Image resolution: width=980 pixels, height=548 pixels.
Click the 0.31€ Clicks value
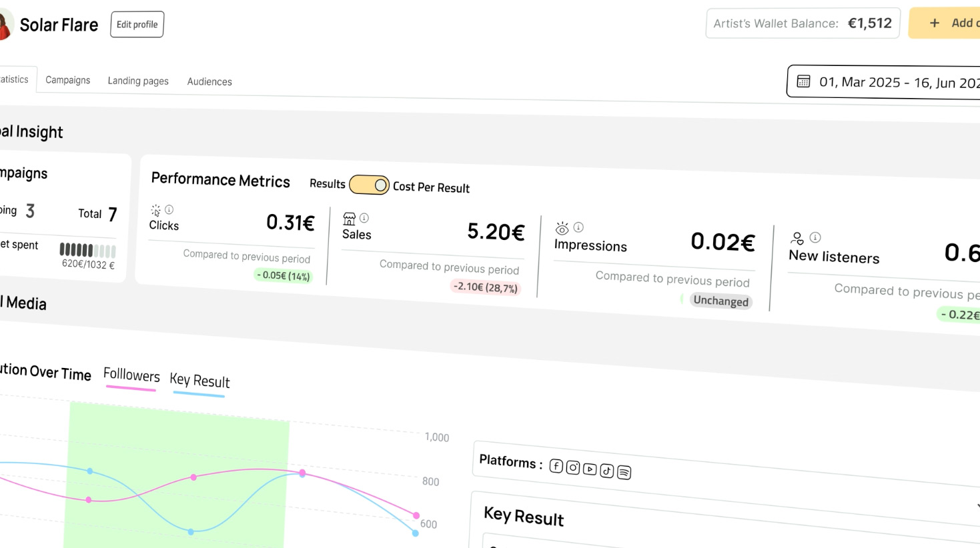point(290,222)
